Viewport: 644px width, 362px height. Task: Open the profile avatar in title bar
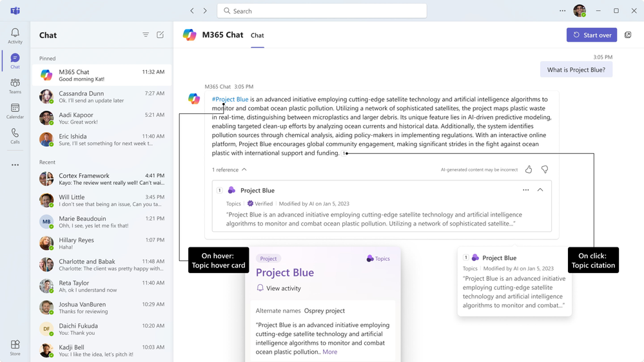580,11
